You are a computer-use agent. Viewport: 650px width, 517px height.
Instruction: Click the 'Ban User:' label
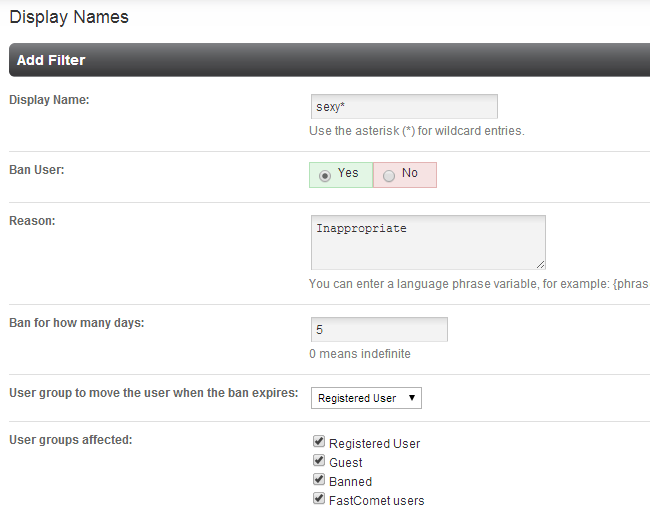coord(36,170)
